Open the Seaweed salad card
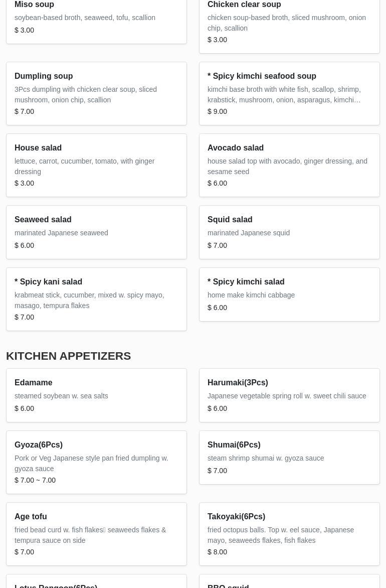386x588 pixels. 96,232
